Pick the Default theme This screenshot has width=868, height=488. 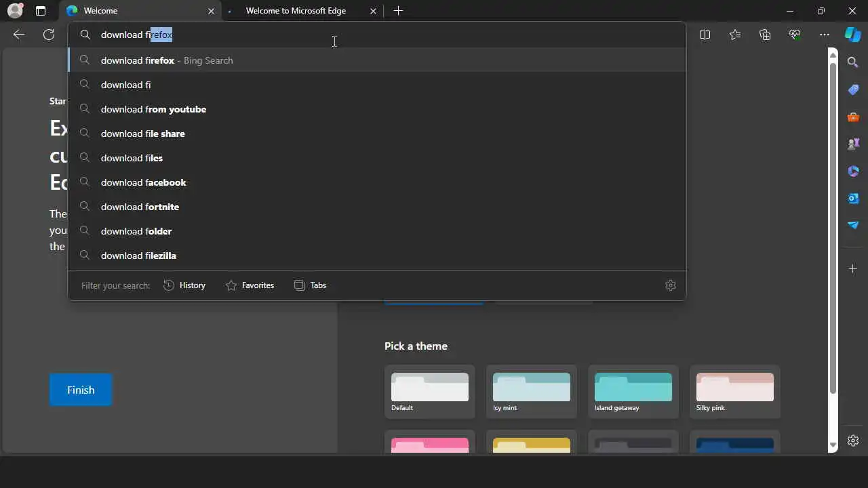point(430,392)
